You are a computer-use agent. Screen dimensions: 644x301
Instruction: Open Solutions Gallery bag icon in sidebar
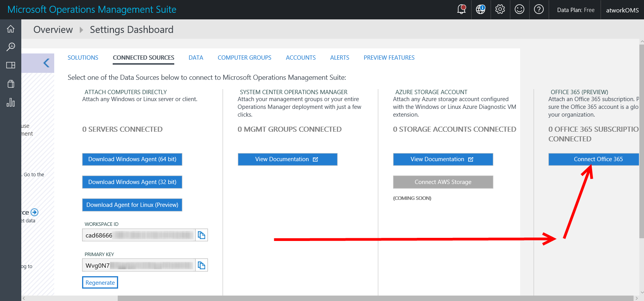pos(10,84)
